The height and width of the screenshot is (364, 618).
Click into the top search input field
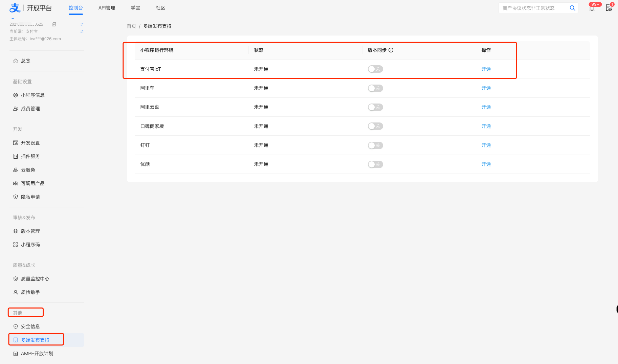[533, 8]
